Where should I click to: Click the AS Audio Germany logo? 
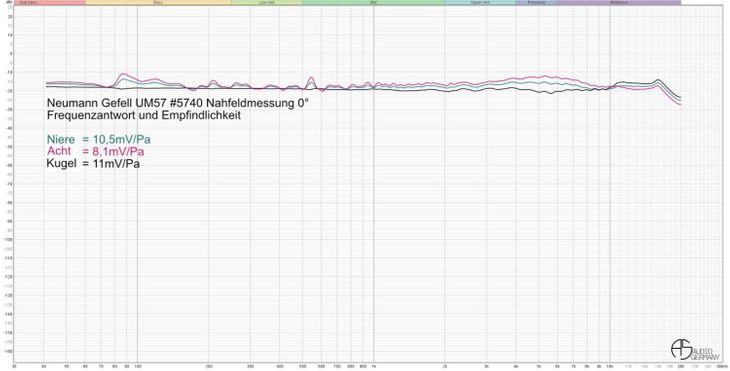(x=693, y=349)
